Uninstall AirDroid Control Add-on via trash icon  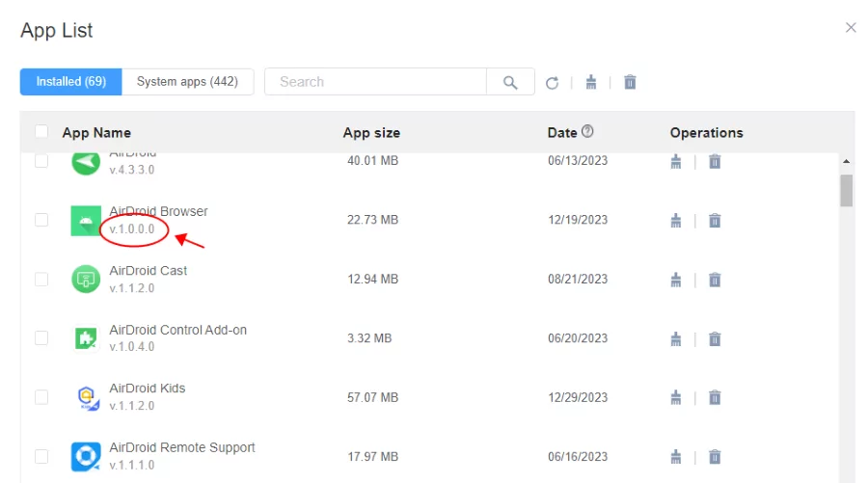715,339
